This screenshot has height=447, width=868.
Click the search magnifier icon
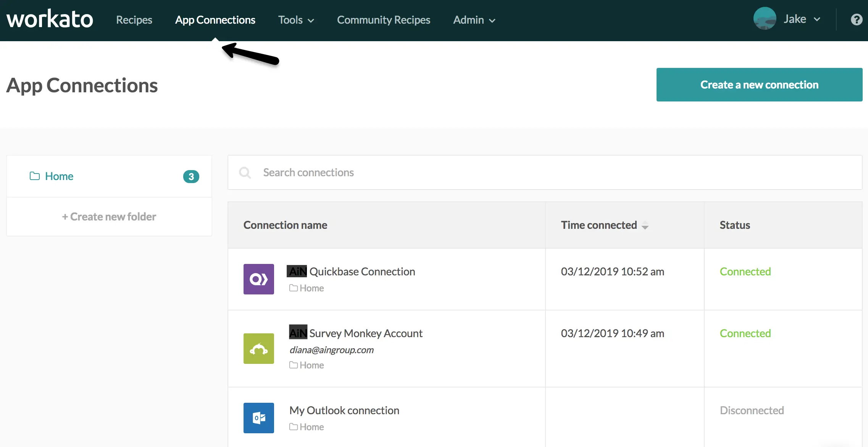tap(245, 173)
